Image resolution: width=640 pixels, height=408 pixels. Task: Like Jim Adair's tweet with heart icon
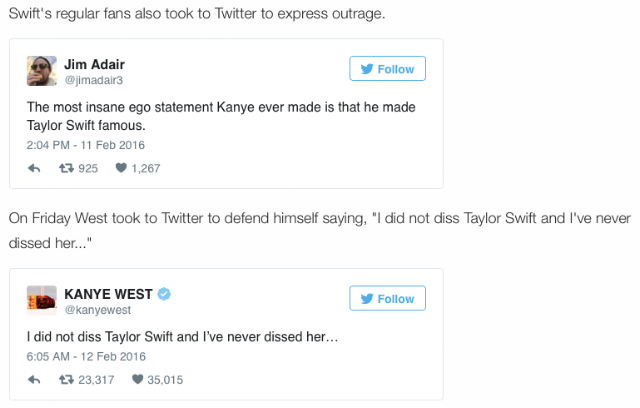(121, 168)
